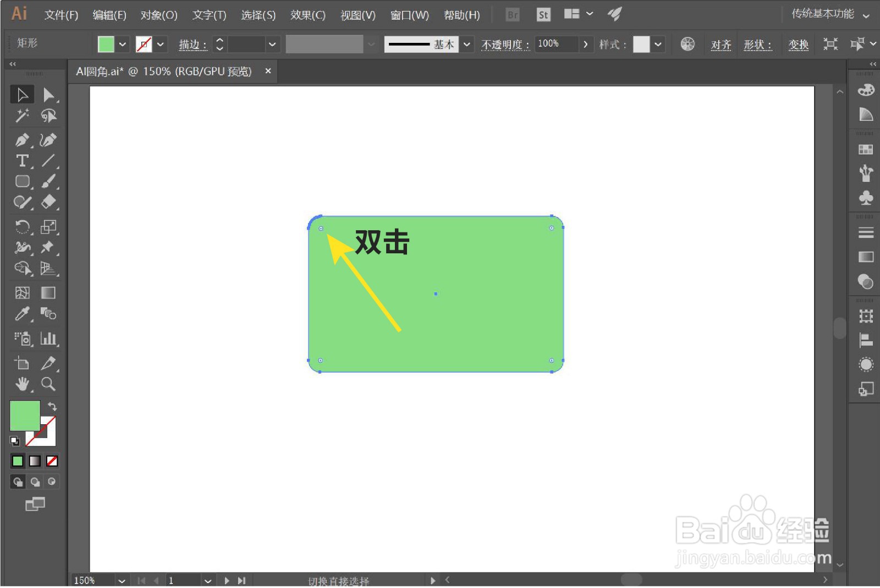Open the brush definition 基本 dropdown

click(x=467, y=44)
